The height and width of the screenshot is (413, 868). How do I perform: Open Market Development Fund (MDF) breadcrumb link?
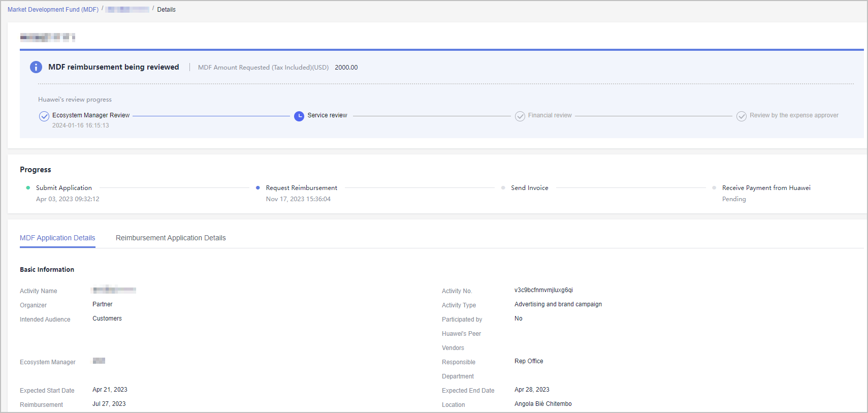point(53,10)
